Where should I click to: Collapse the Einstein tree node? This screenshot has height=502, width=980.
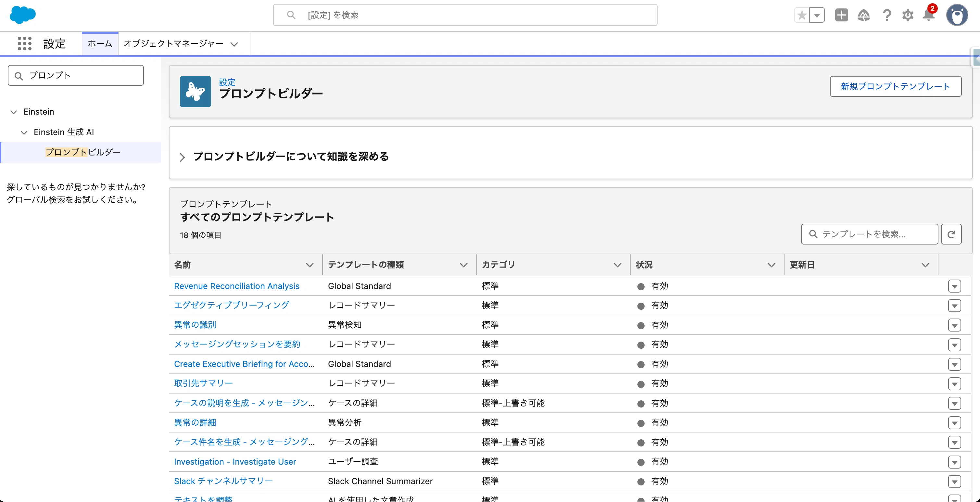click(14, 112)
